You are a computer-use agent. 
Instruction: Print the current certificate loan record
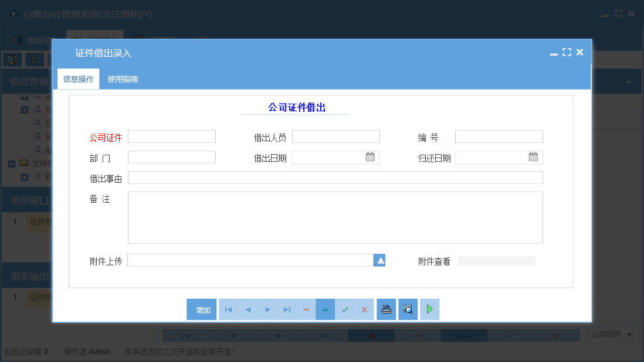tap(386, 309)
